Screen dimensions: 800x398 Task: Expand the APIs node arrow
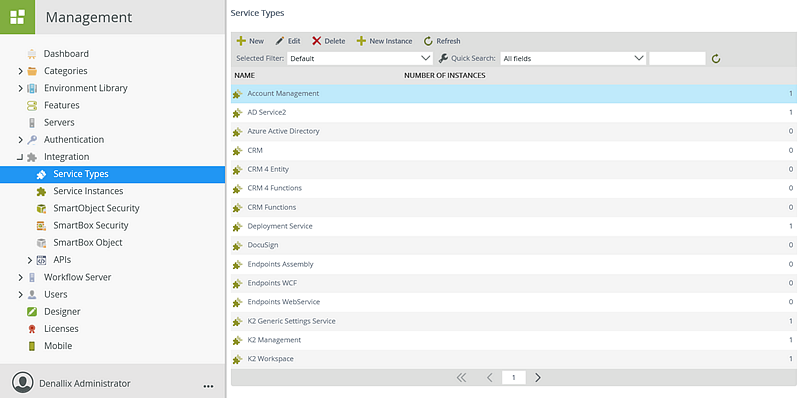click(x=30, y=260)
